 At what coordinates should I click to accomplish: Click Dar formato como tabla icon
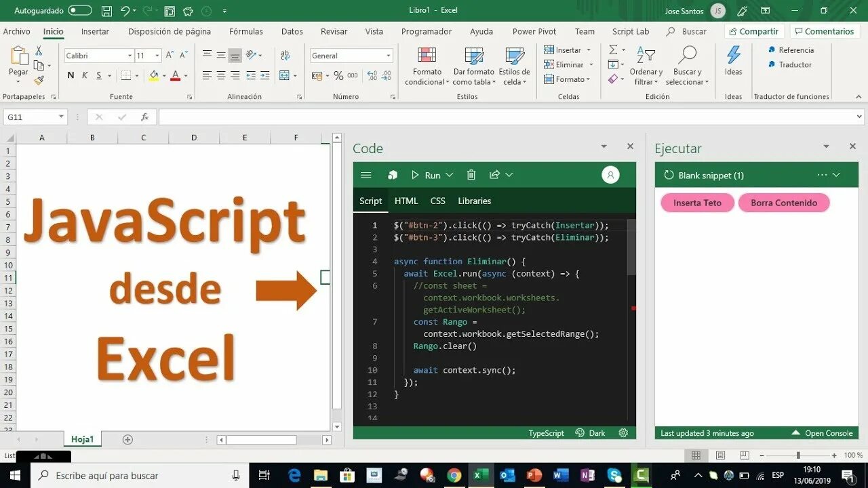pos(474,56)
